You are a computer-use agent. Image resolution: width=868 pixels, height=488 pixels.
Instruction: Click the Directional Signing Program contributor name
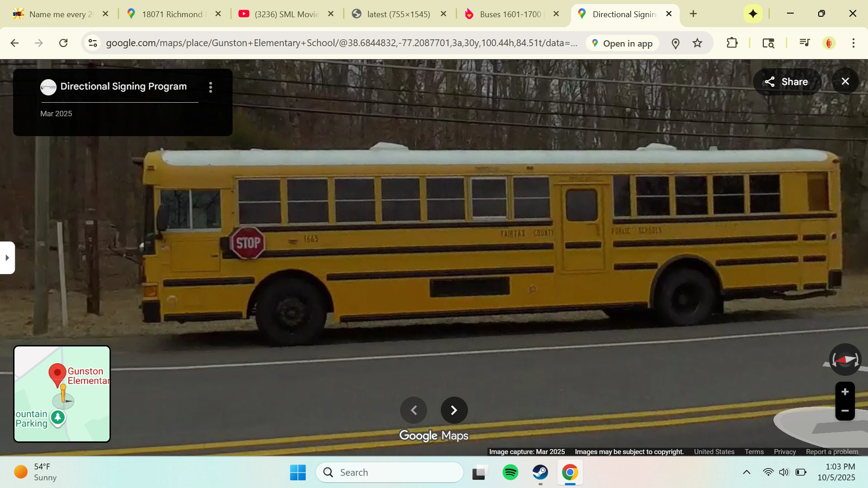click(x=124, y=86)
